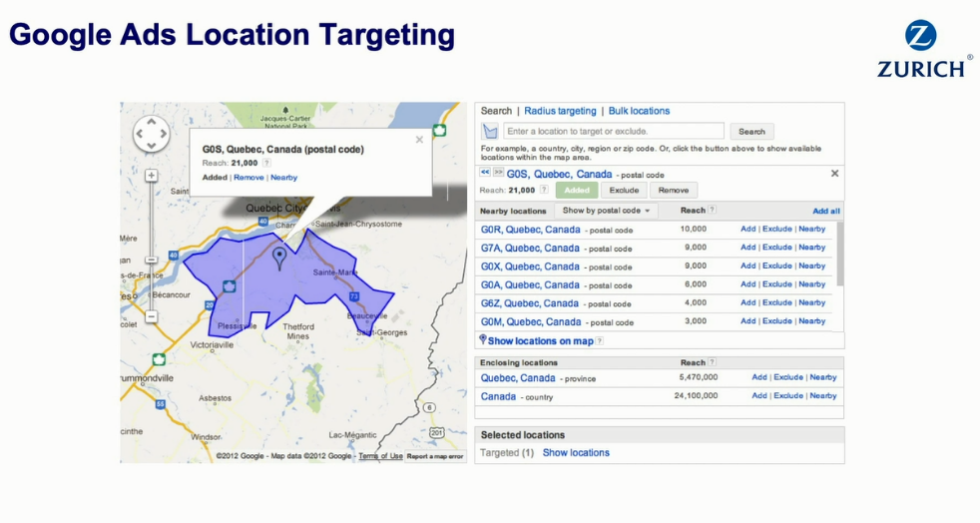Image resolution: width=980 pixels, height=523 pixels.
Task: Open Quebec, Canada province link
Action: tap(518, 378)
